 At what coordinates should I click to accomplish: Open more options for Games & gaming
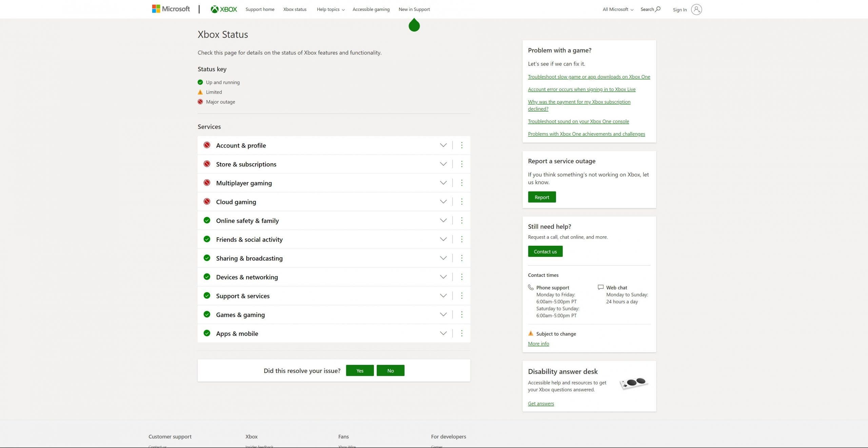pyautogui.click(x=461, y=315)
